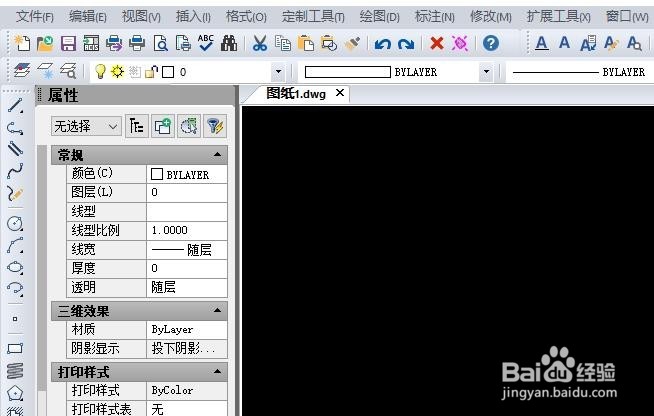Screen dimensions: 654x416
Task: Click the color preview box beside BYLAYER
Action: [x=348, y=72]
